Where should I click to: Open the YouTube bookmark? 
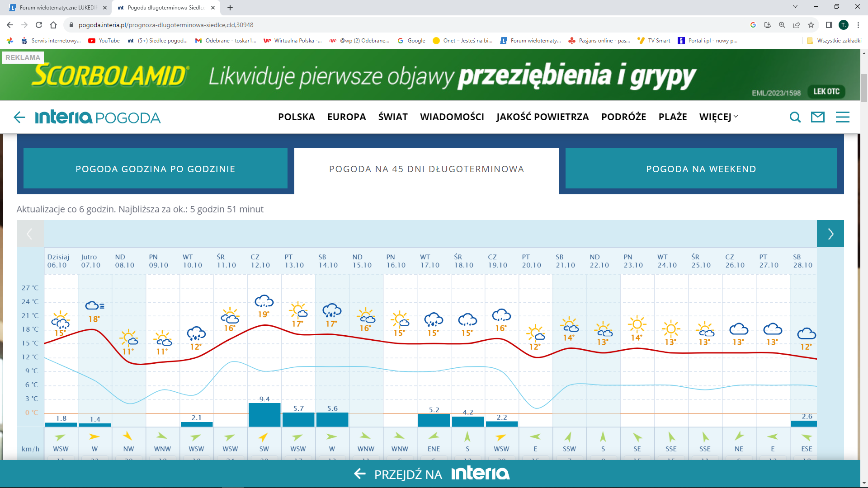[104, 41]
